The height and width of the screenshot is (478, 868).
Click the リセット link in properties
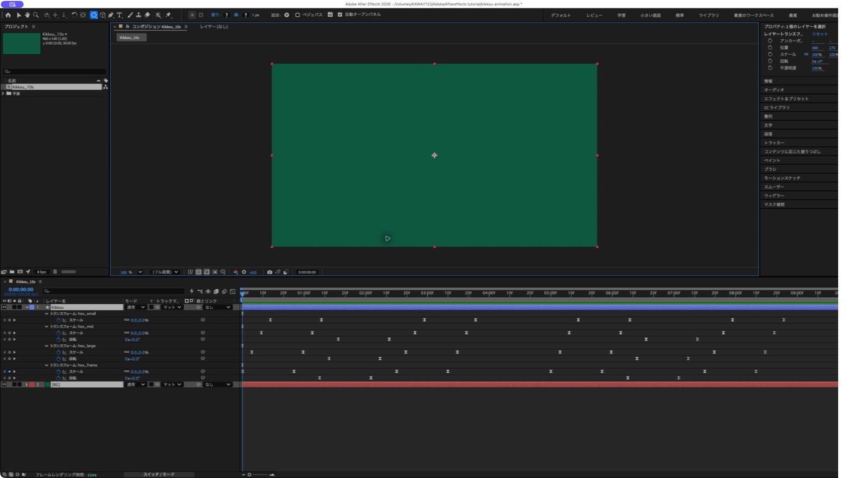click(x=819, y=34)
